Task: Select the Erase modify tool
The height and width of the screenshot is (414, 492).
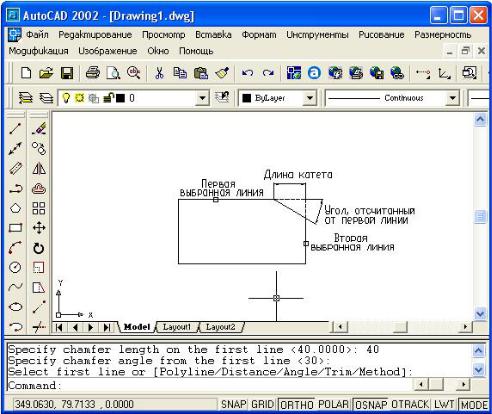Action: (39, 129)
